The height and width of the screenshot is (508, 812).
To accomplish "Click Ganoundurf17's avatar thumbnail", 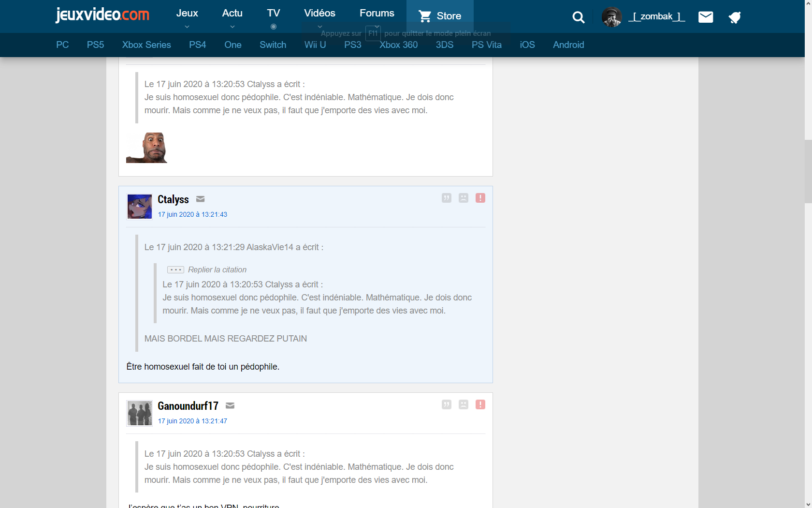I will [x=139, y=413].
